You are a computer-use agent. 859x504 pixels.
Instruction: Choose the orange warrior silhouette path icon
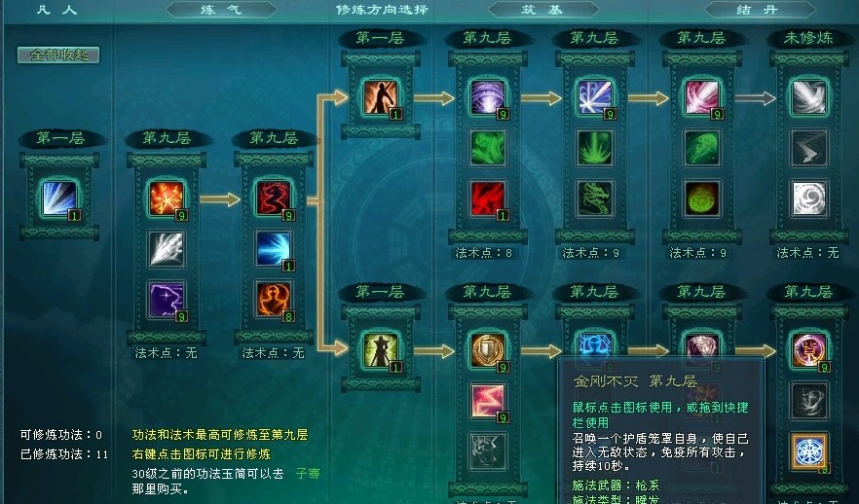(381, 98)
